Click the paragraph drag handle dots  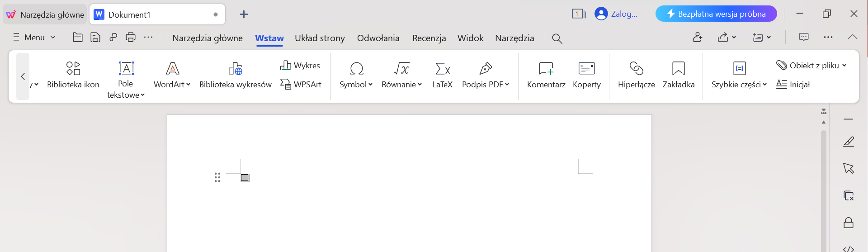(x=217, y=177)
